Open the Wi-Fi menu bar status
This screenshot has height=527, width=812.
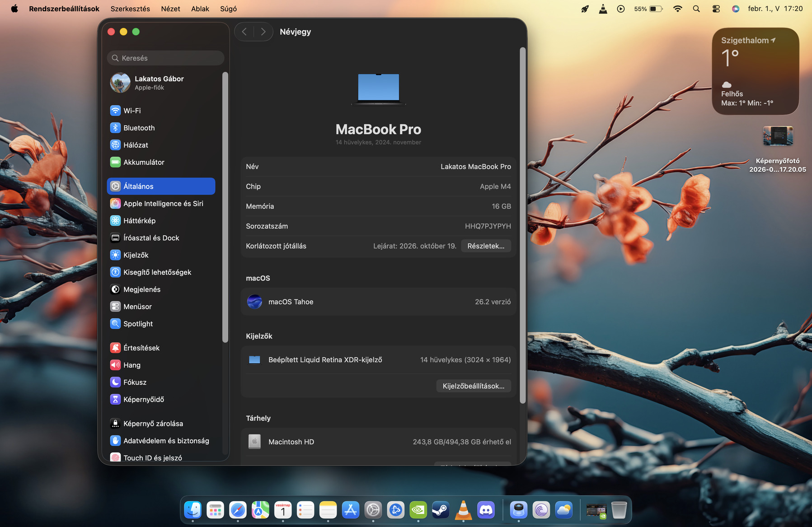click(677, 9)
